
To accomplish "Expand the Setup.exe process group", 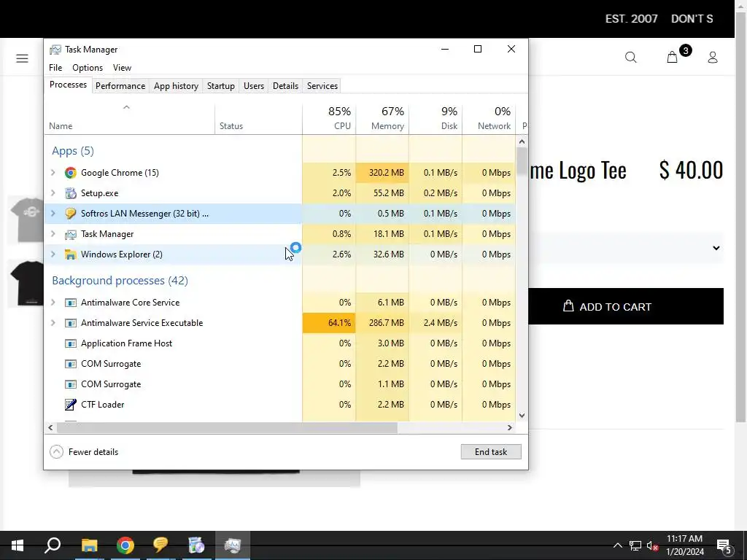I will click(53, 193).
